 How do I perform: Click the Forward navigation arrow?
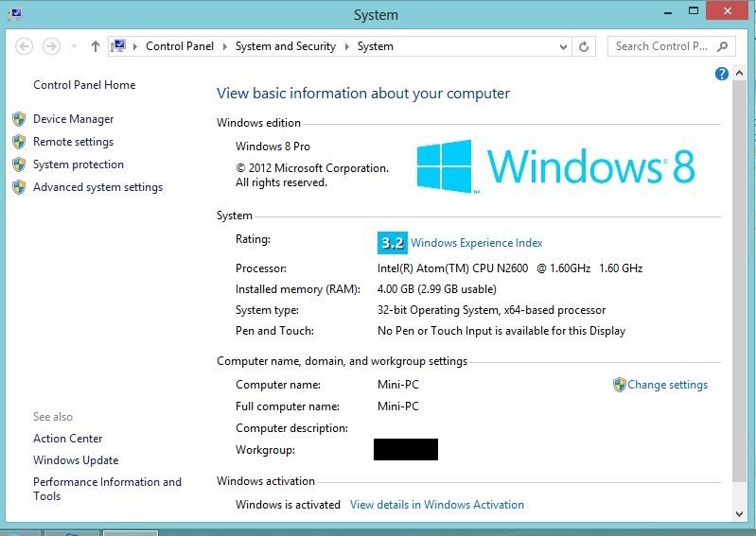pos(51,46)
